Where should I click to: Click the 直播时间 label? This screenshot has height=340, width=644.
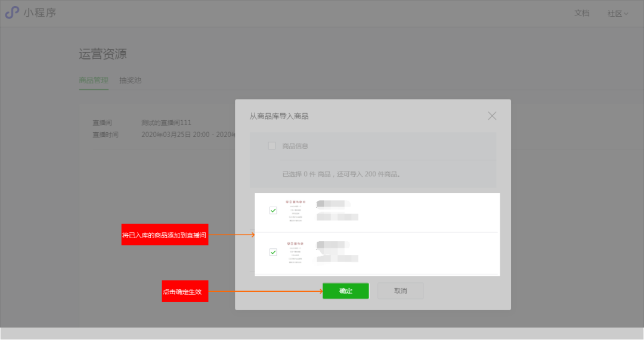106,135
